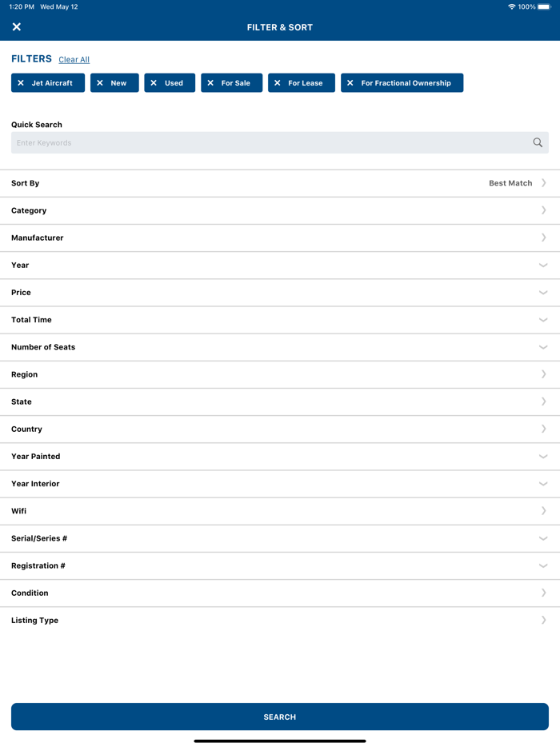Expand the Year filter section
The image size is (560, 747).
280,266
